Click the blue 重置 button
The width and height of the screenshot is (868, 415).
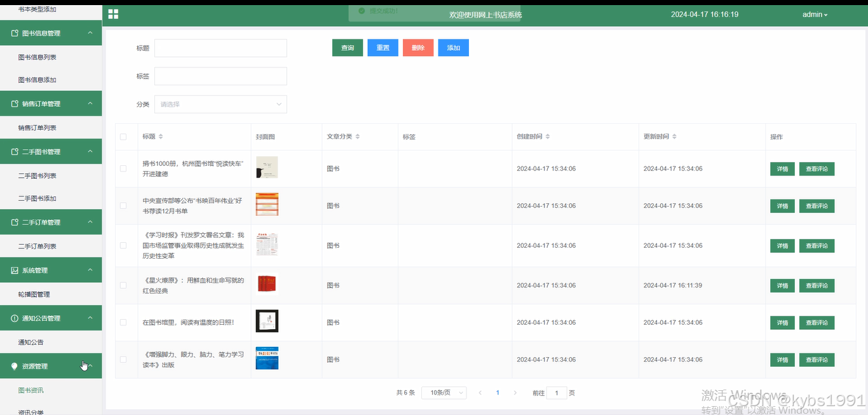383,48
